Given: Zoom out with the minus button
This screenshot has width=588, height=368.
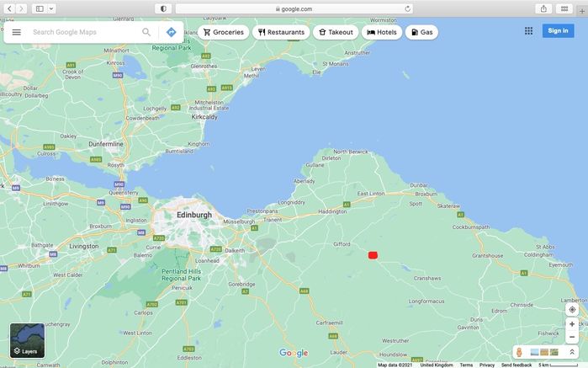Looking at the screenshot, I should click(x=572, y=337).
